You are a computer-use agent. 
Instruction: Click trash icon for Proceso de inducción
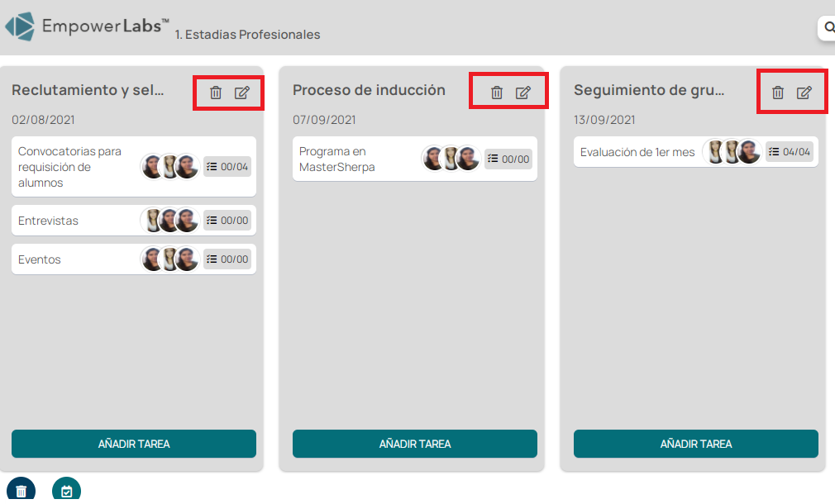click(x=497, y=93)
